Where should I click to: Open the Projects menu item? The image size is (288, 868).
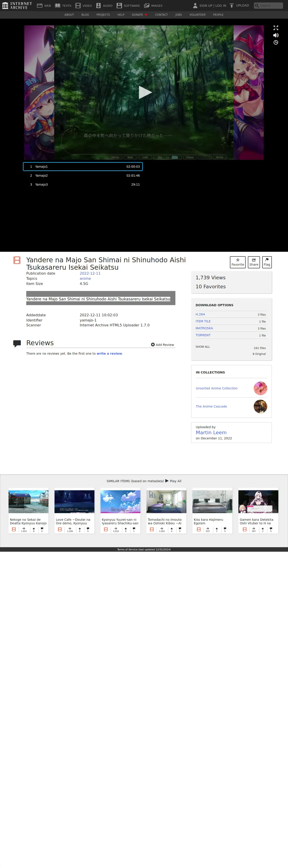click(103, 15)
